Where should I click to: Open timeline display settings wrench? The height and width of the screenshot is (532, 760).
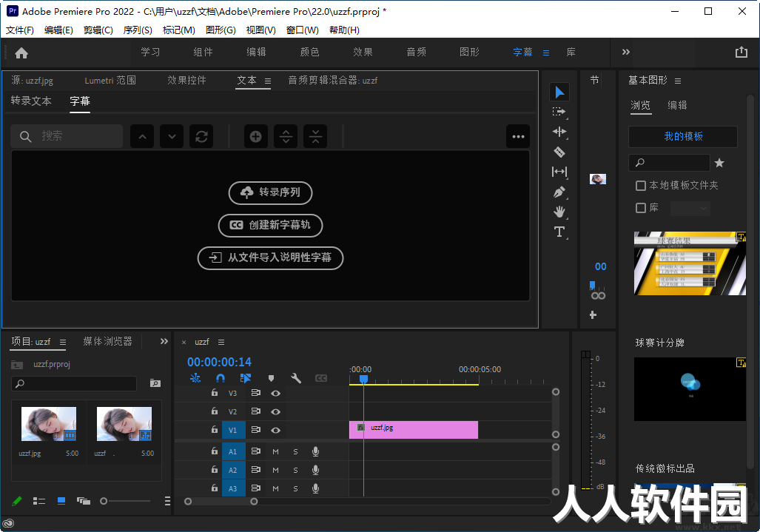coord(296,378)
